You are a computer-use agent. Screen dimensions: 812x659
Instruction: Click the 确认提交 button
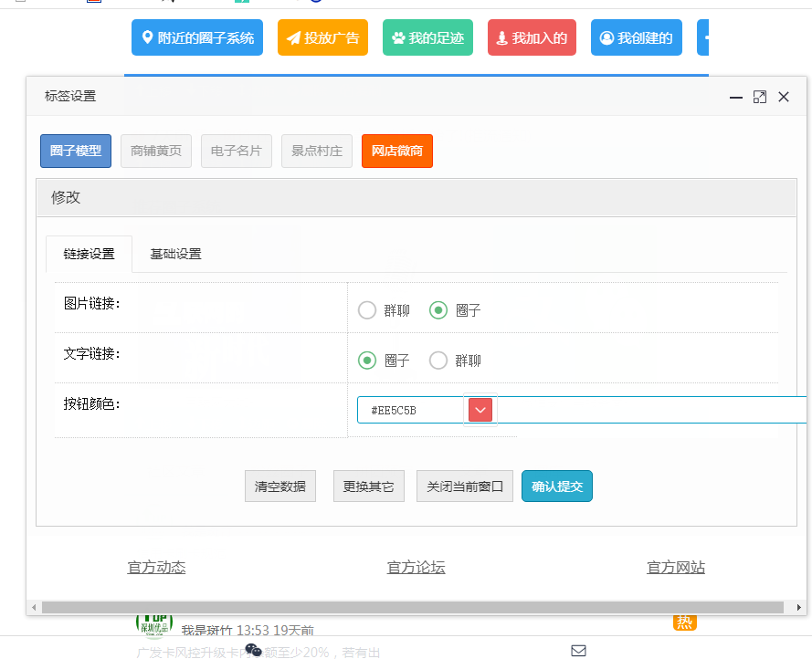[x=556, y=486]
